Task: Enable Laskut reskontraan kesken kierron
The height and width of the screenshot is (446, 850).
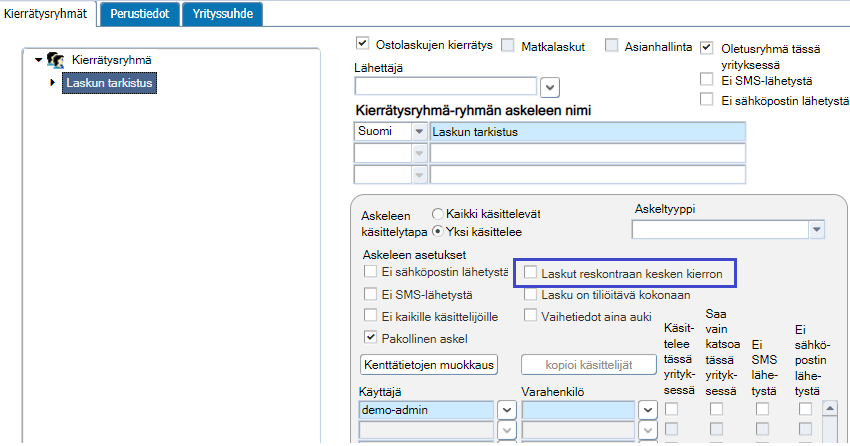Action: click(x=530, y=272)
